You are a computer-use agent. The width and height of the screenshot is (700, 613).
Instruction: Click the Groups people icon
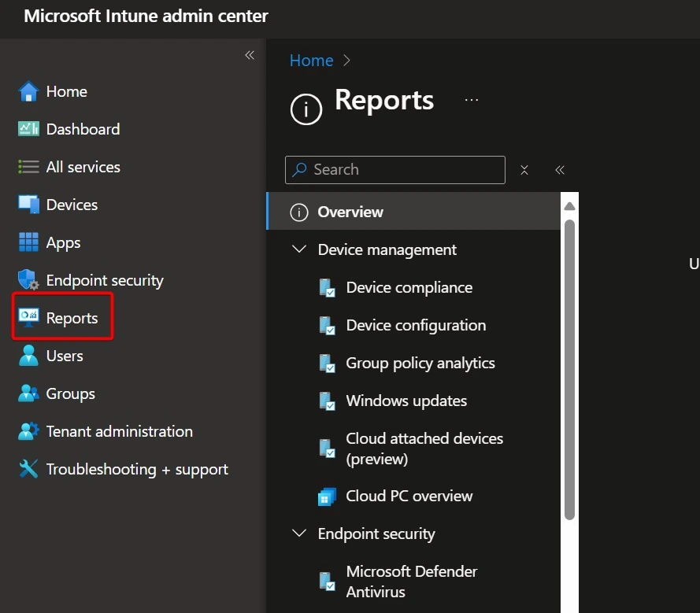click(x=28, y=393)
